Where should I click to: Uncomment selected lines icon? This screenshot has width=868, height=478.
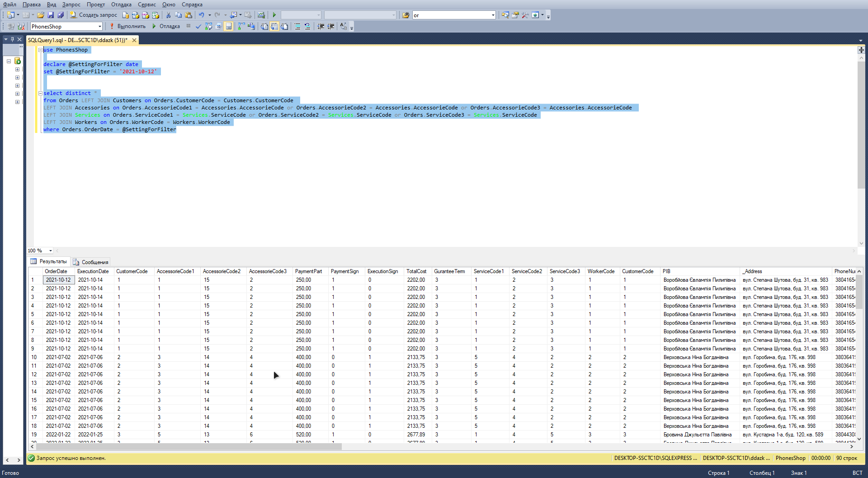coord(307,26)
